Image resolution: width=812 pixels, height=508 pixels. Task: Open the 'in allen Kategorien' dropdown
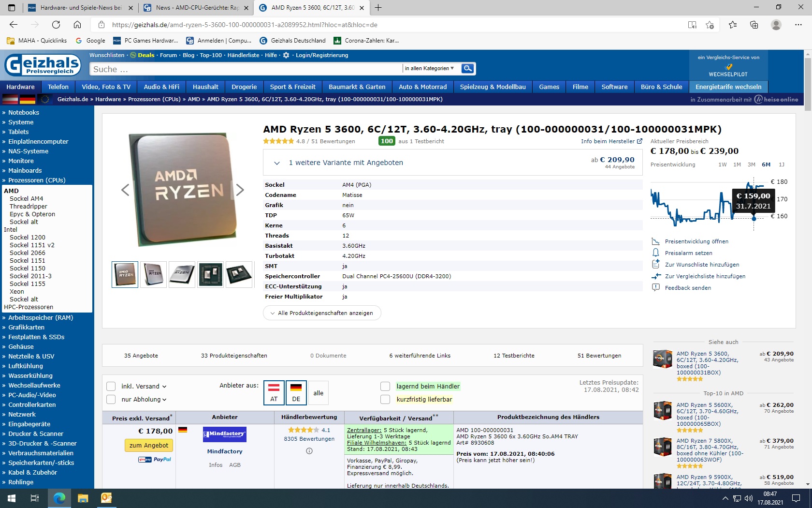(x=429, y=69)
